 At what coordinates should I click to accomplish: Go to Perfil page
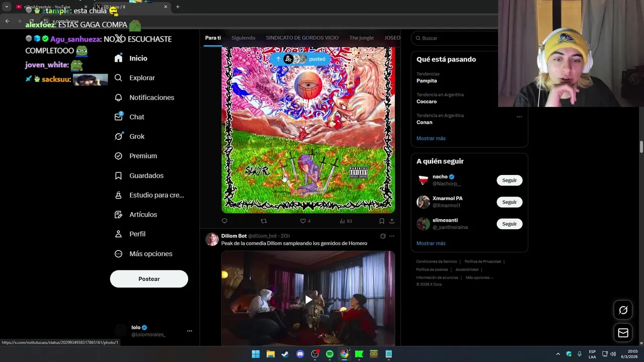coord(130,234)
